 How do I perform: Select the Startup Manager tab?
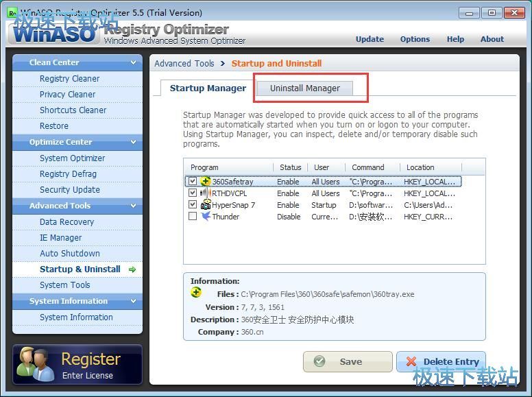click(x=208, y=88)
